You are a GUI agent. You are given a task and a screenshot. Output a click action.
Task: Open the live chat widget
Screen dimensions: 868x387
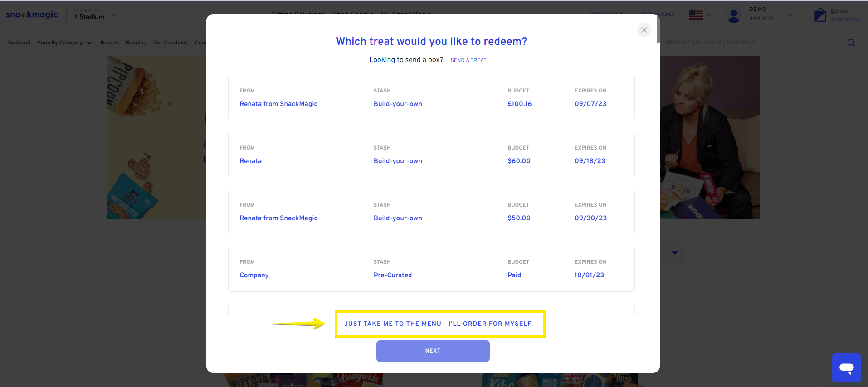click(x=847, y=368)
